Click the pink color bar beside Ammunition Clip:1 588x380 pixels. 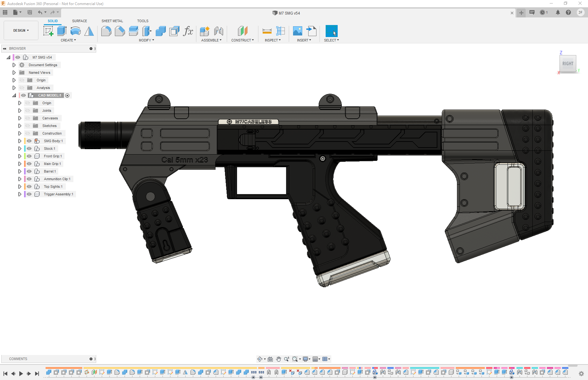coord(25,179)
